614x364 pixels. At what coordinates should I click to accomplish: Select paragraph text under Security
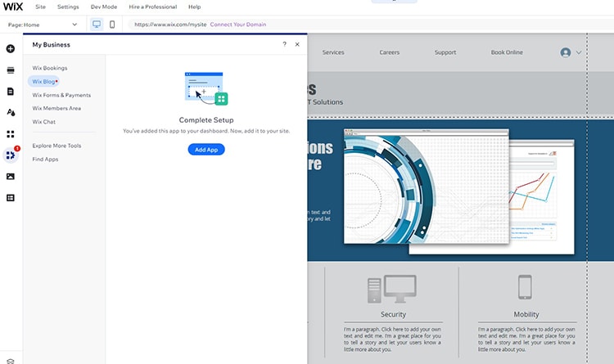pos(392,339)
